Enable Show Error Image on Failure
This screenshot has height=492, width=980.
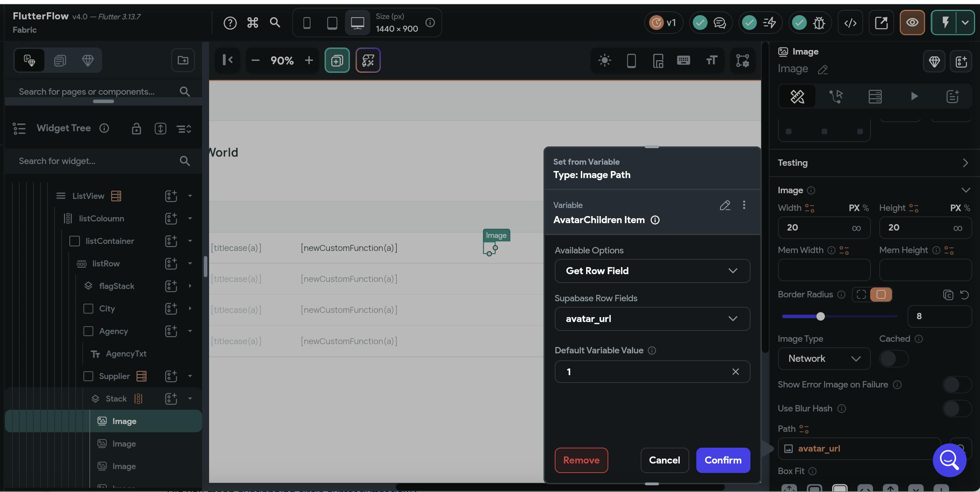[x=956, y=385]
